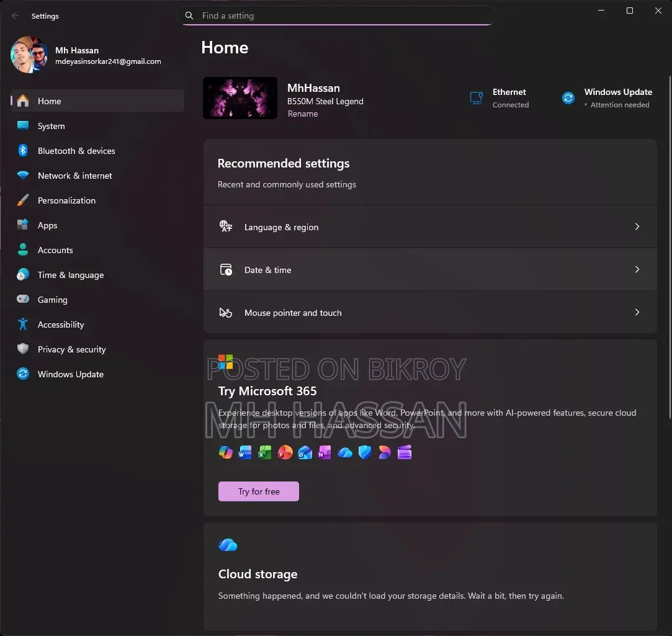The image size is (672, 636).
Task: Open Personalization settings
Action: tap(97, 200)
